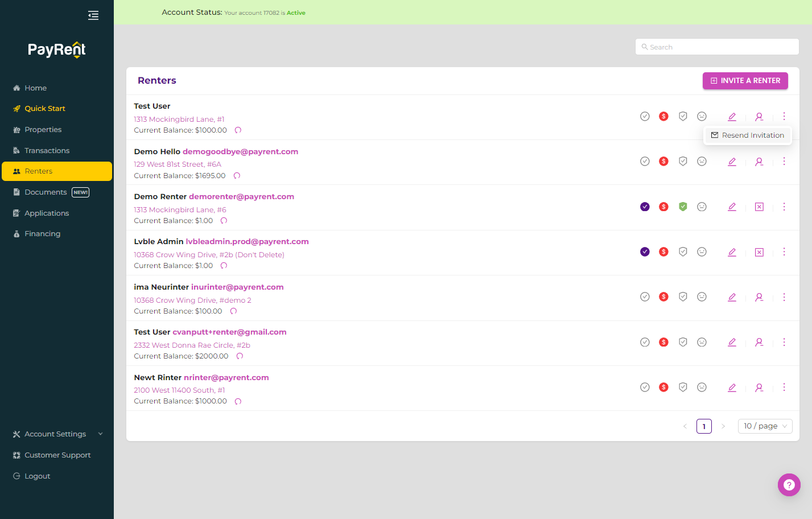This screenshot has width=812, height=519.
Task: Toggle purple checkmark for Lvble Admin
Action: (x=645, y=252)
